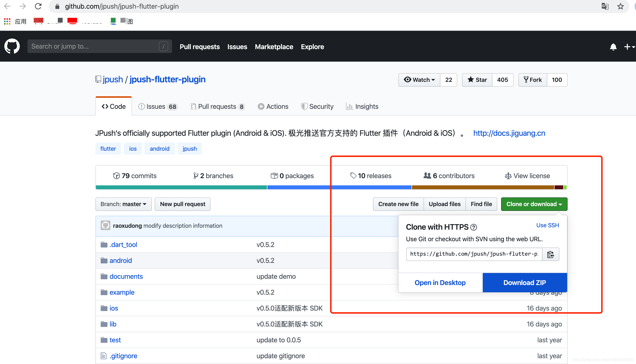Viewport: 636px width, 364px height.
Task: Click the Fork repository icon
Action: 532,79
